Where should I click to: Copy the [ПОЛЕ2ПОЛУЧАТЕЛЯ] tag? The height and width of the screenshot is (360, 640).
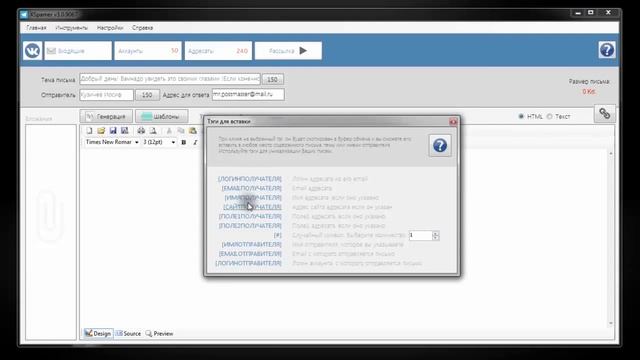coord(250,226)
